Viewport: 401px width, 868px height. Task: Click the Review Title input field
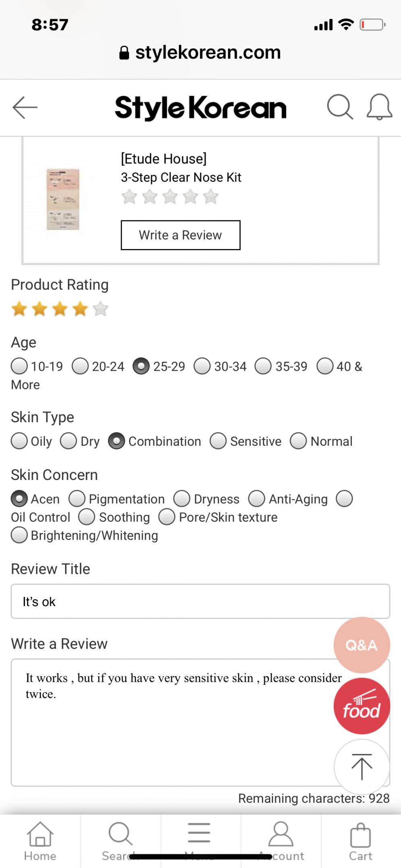[x=200, y=601]
